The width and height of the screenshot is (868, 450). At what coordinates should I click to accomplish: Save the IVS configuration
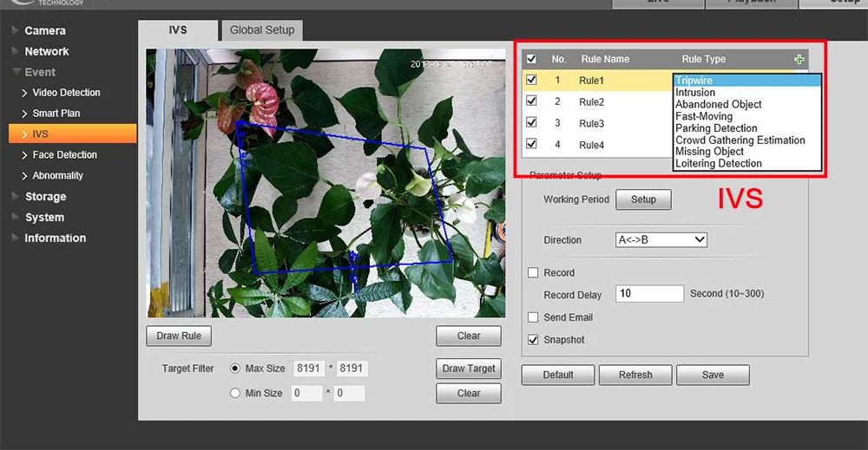[713, 375]
